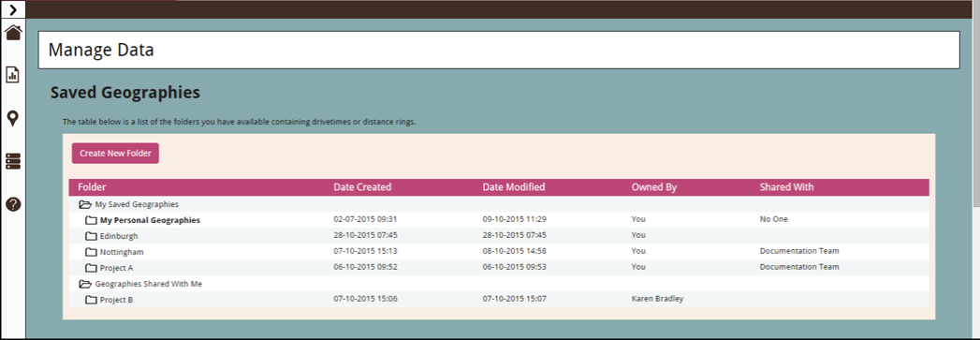
Task: Click the Folder column header
Action: 92,187
